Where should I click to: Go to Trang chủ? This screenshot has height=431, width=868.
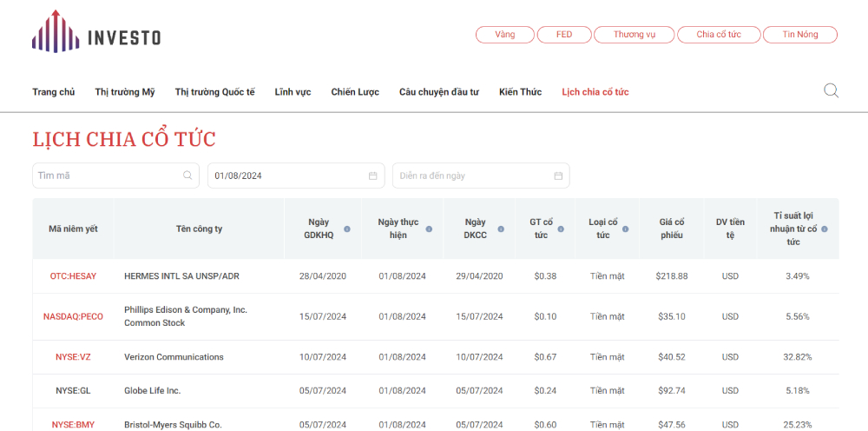[53, 92]
